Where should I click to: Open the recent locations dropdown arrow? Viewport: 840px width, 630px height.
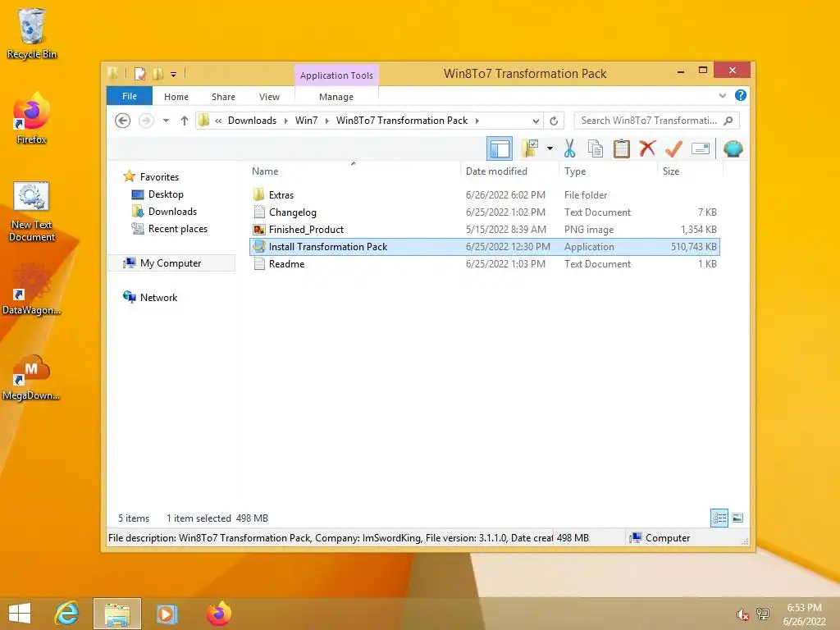click(x=166, y=121)
